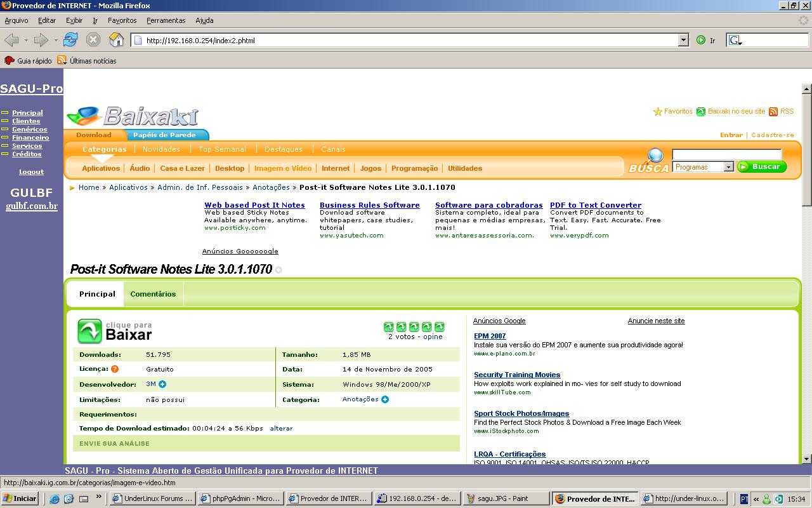The image size is (812, 508).
Task: Stop loading with the stop icon
Action: [93, 40]
